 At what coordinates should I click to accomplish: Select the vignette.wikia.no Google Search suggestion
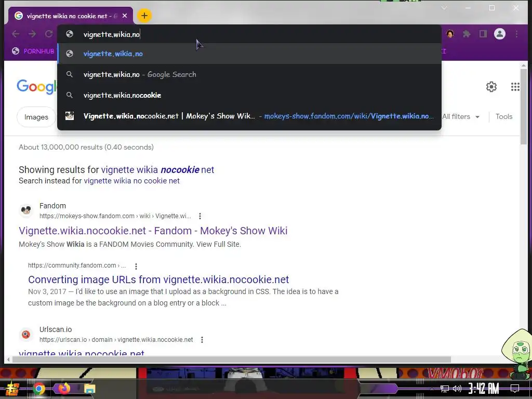coord(249,74)
